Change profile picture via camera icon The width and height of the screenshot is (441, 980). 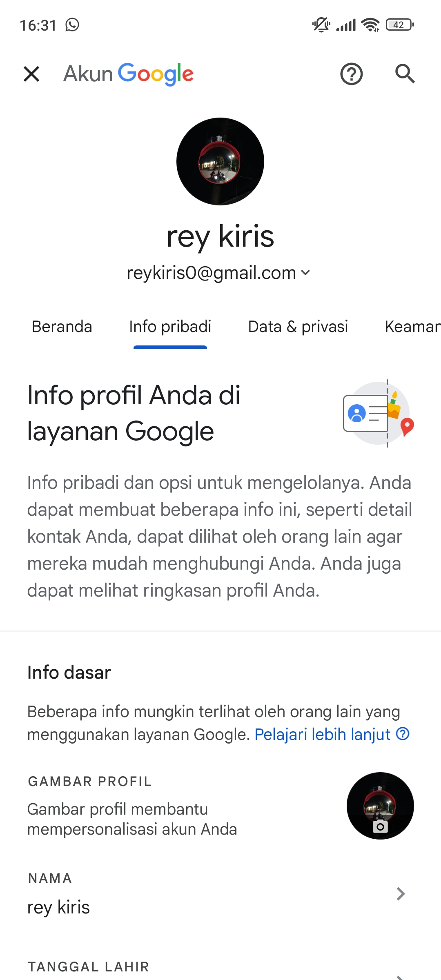tap(380, 827)
